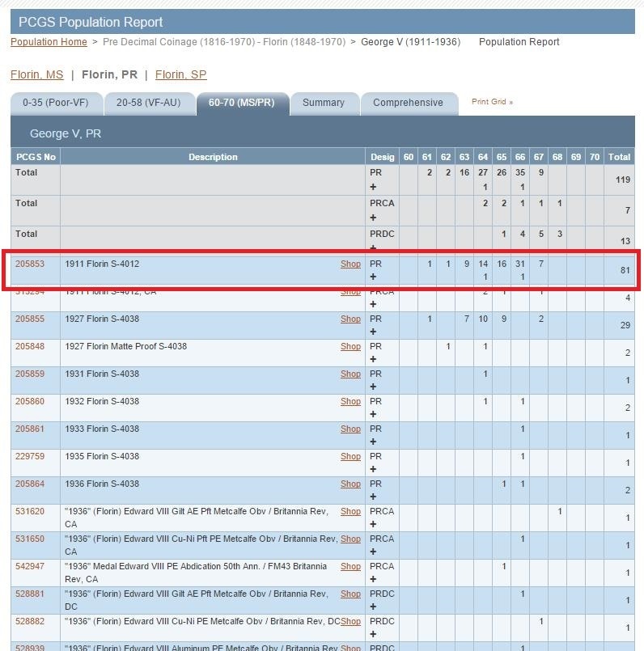The image size is (644, 651).
Task: Expand plus sign in 1936 Florin S-4038 row
Action: click(373, 497)
